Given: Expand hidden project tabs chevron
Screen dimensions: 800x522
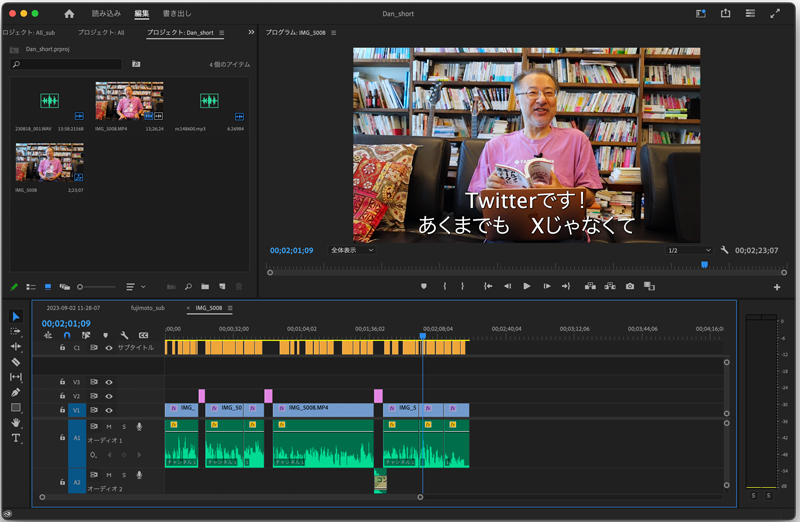Looking at the screenshot, I should click(251, 32).
